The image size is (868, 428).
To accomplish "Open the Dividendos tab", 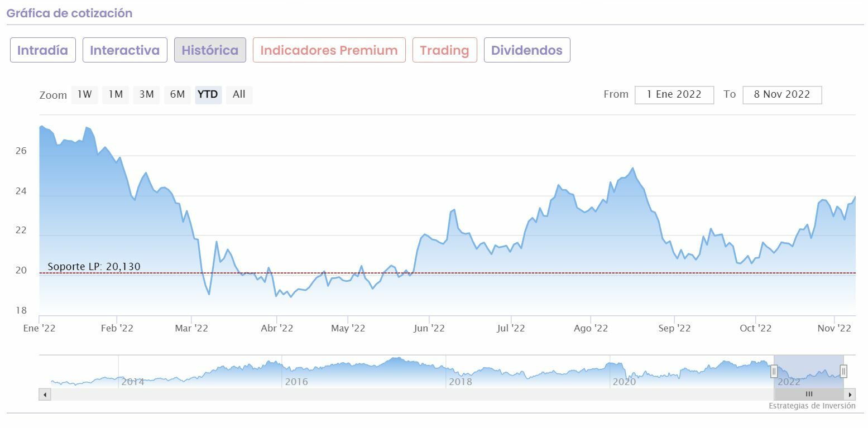I will (x=526, y=50).
